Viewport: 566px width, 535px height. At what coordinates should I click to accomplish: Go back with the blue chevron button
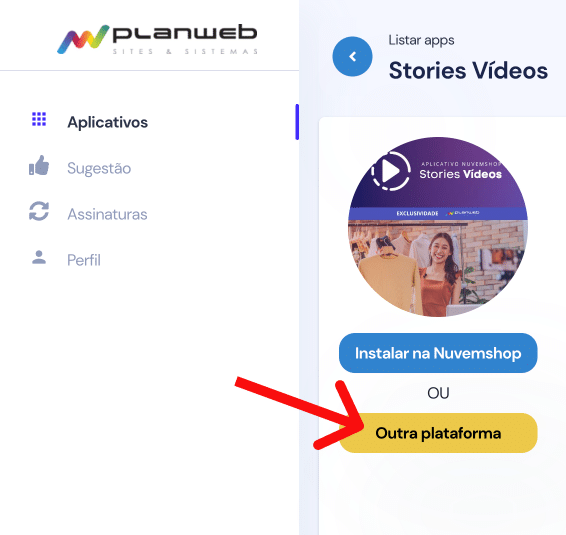352,56
